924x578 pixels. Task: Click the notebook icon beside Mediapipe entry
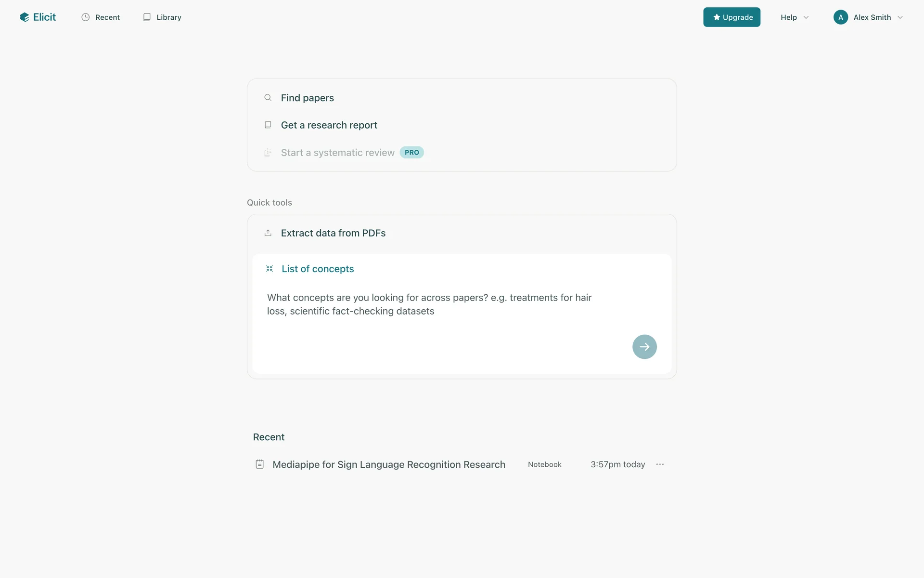point(259,464)
